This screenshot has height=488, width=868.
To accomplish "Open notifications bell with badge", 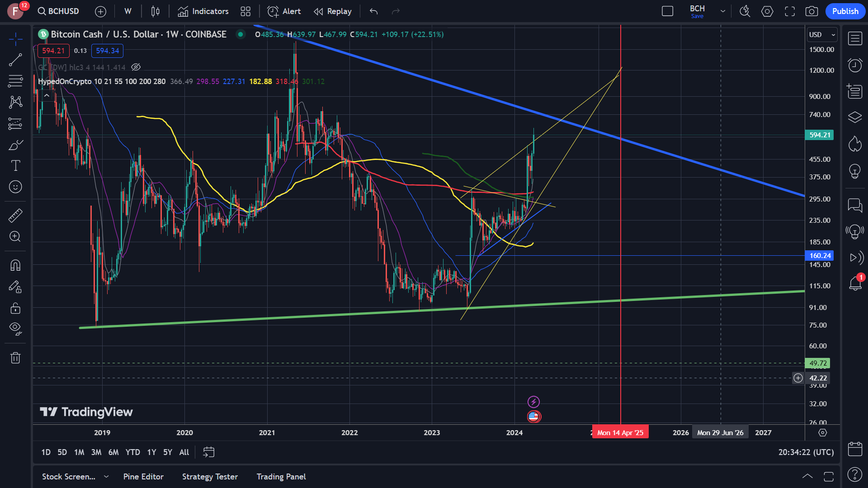I will click(855, 284).
